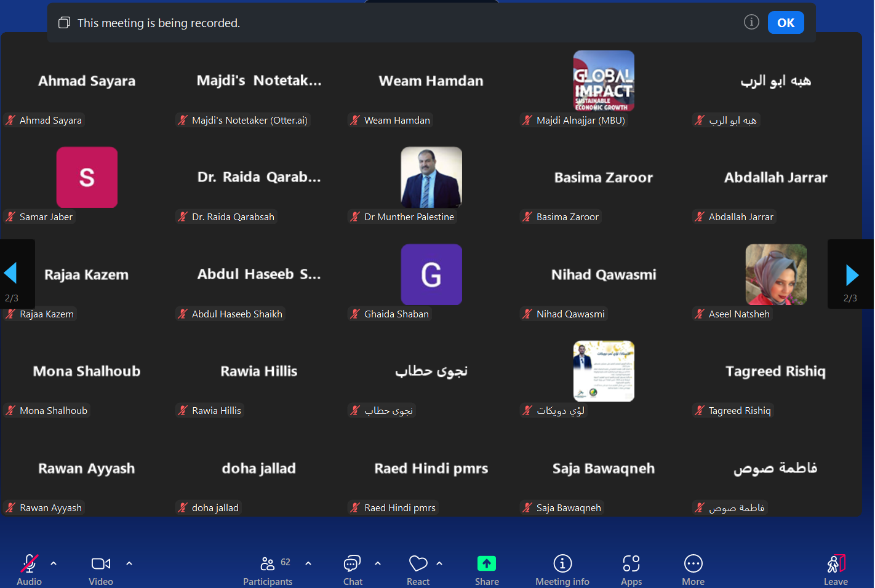Start screen sharing with Share

487,563
